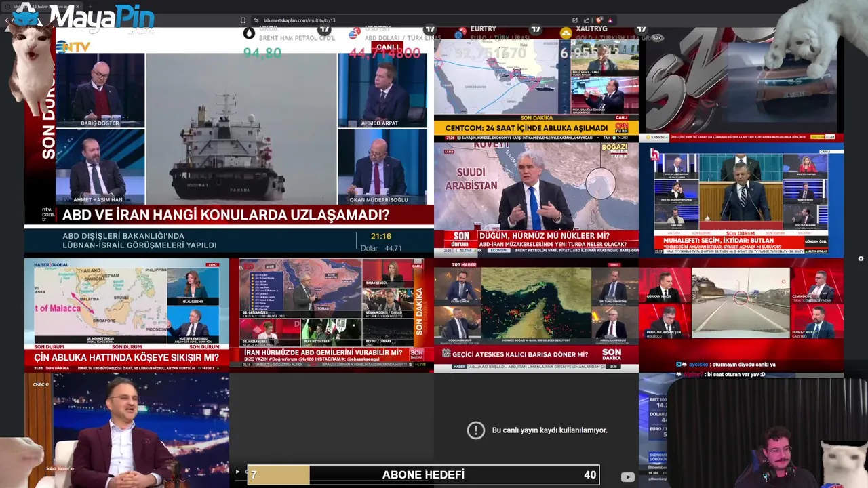The height and width of the screenshot is (488, 868).
Task: Click 'ABD VE İRAN HANGI KONULARDA UZLAŞAMADI?' headline
Action: coord(226,216)
